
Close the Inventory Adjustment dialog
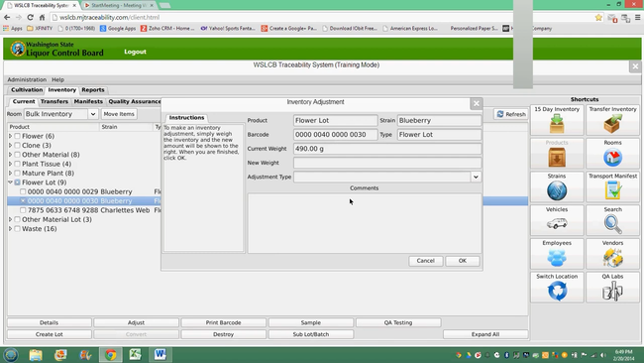[476, 103]
